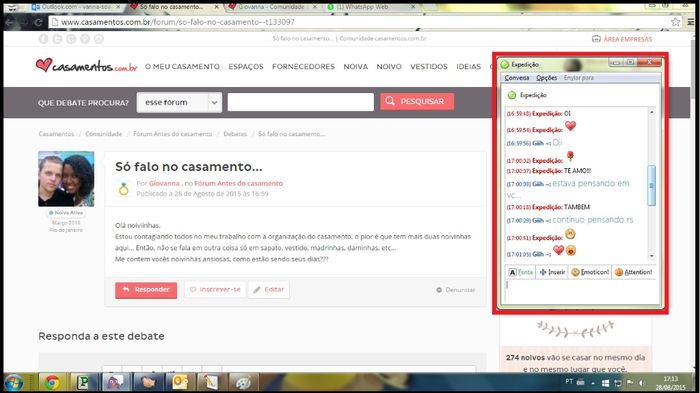Open the Enviar para menu in chat

coord(579,78)
